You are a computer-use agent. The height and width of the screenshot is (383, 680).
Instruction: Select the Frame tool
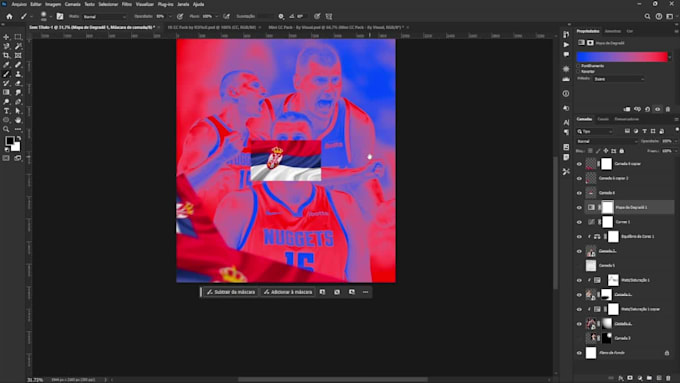coord(18,56)
